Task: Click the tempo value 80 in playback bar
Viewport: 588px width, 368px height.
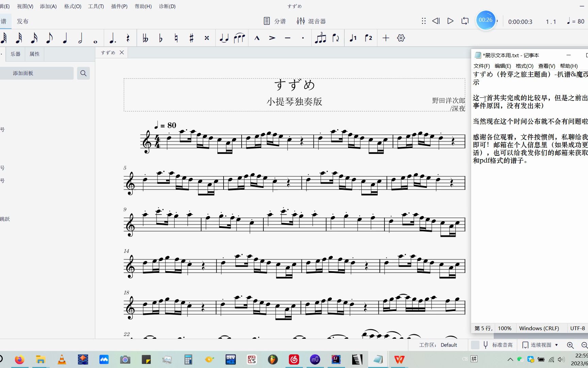Action: pyautogui.click(x=581, y=21)
